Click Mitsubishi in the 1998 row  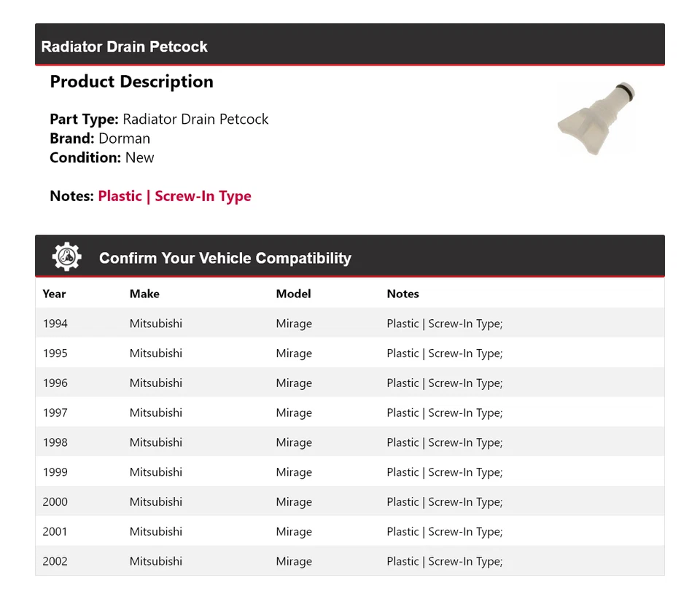pyautogui.click(x=156, y=442)
